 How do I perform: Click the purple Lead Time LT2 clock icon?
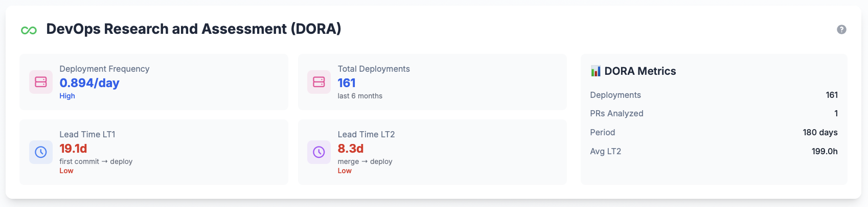point(319,152)
